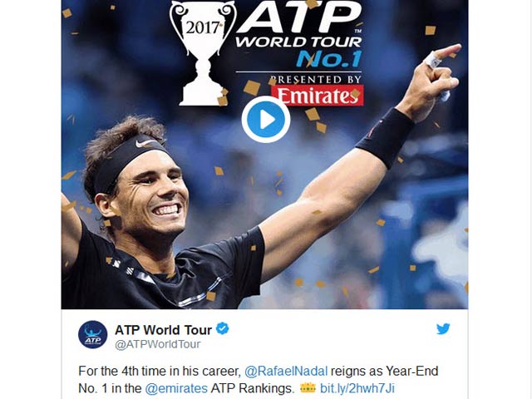The width and height of the screenshot is (532, 399).
Task: Open the @RafaelNadal mention
Action: pos(286,371)
